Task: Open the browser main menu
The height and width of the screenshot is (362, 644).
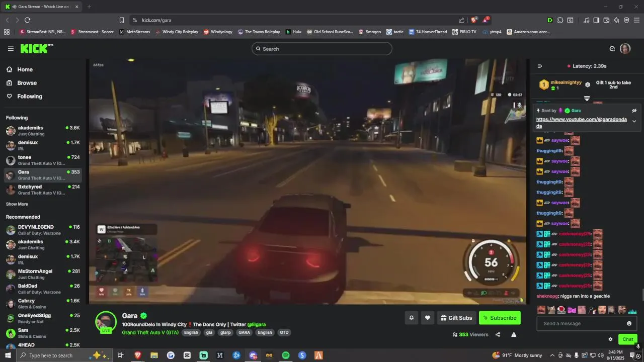Action: click(x=636, y=20)
